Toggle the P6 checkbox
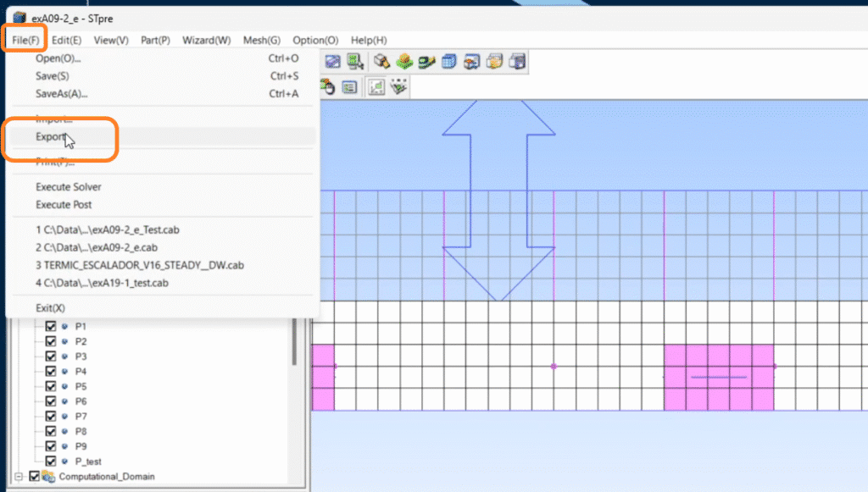 [50, 401]
